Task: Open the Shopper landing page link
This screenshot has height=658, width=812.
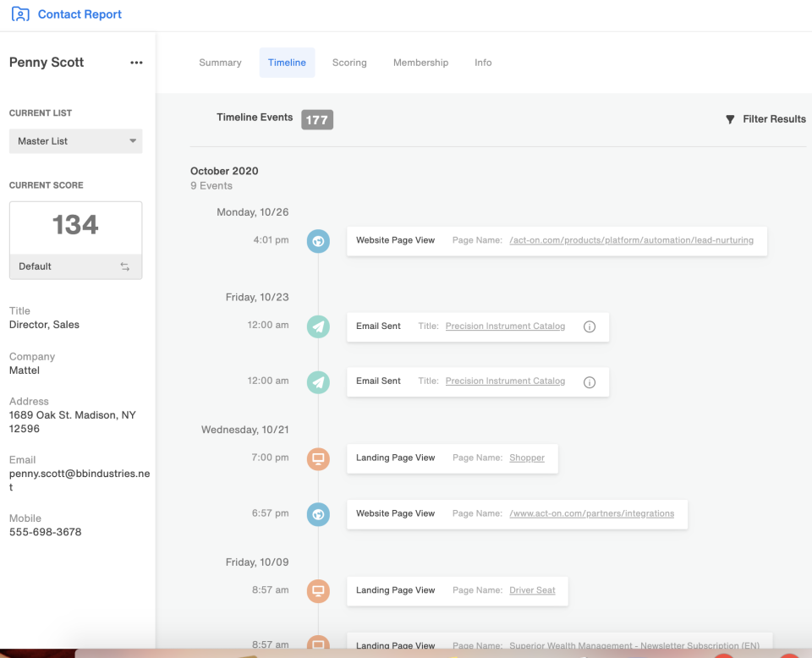Action: point(527,458)
